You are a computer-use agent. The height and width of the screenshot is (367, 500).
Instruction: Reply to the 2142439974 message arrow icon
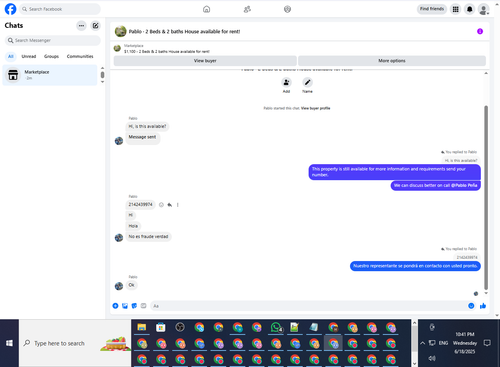170,205
